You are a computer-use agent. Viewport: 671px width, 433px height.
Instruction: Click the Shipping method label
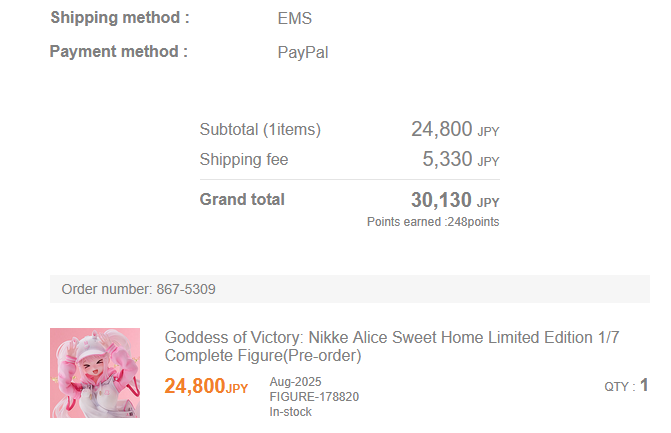(x=119, y=18)
